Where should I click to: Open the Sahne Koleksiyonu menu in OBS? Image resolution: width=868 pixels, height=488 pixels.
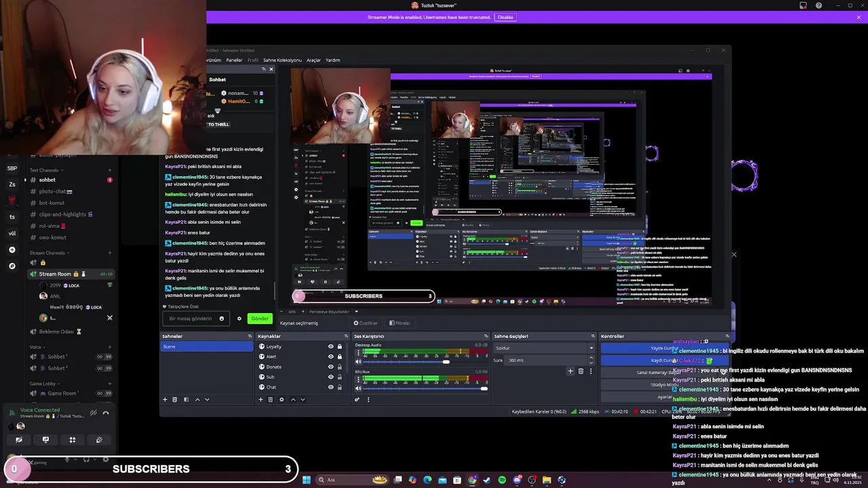pyautogui.click(x=282, y=60)
